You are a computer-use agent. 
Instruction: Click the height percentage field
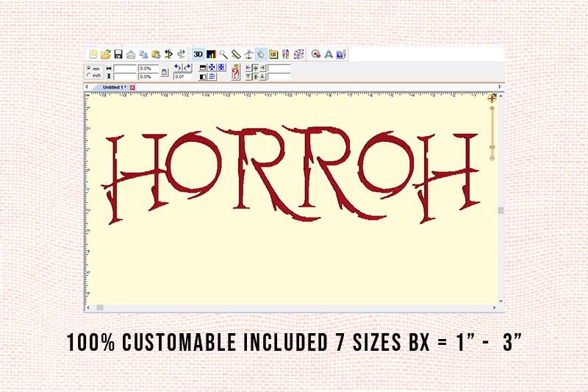(x=148, y=76)
